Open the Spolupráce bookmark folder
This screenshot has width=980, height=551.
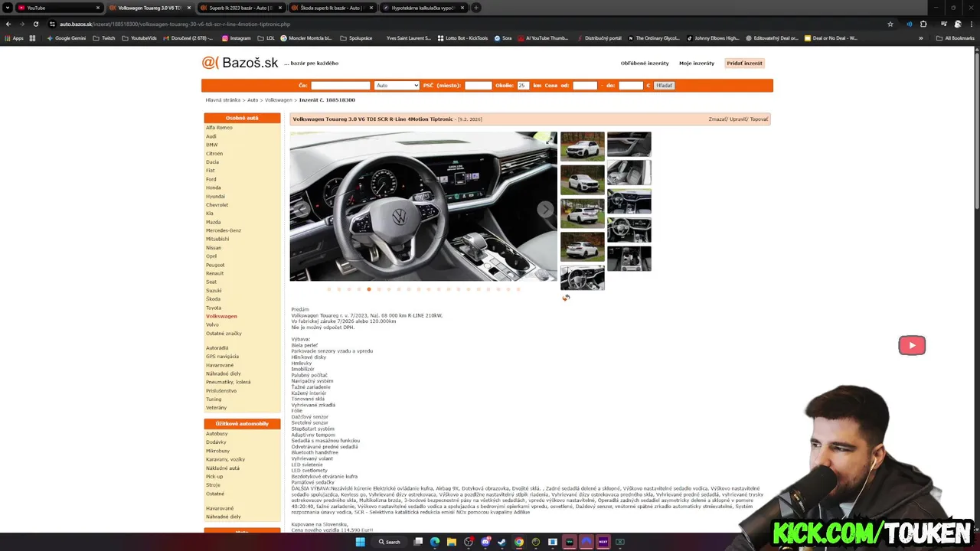pos(355,37)
